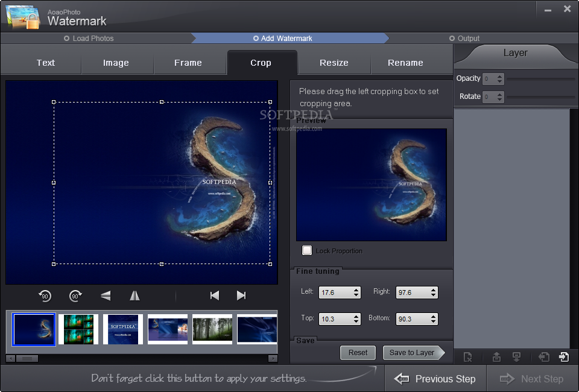Screen dimensions: 579x392
Task: Go to Load Photos step
Action: coord(89,39)
